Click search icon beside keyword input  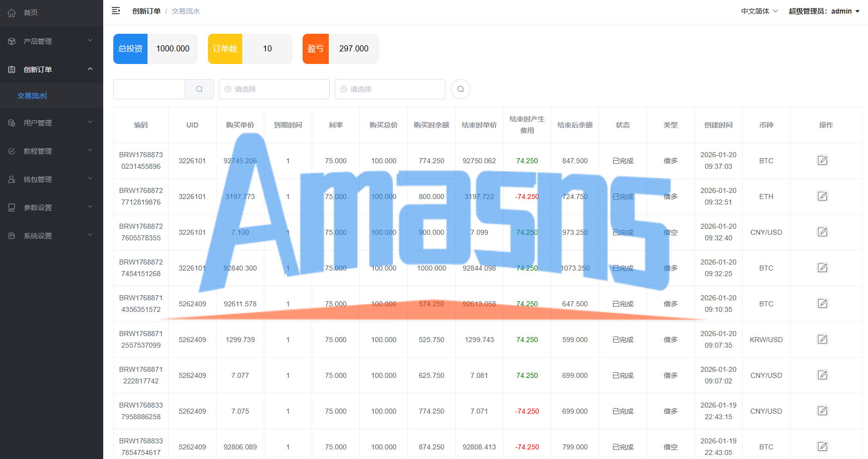point(199,89)
